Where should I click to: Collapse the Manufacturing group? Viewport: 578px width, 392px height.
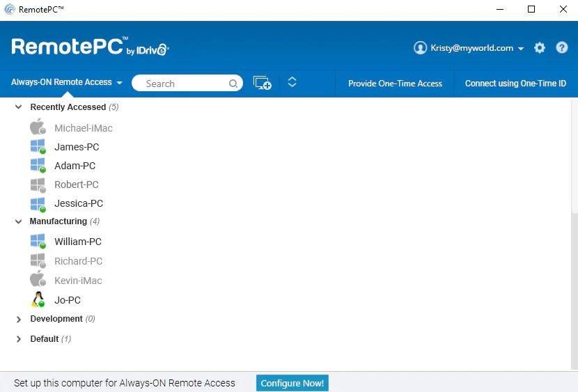[x=18, y=221]
